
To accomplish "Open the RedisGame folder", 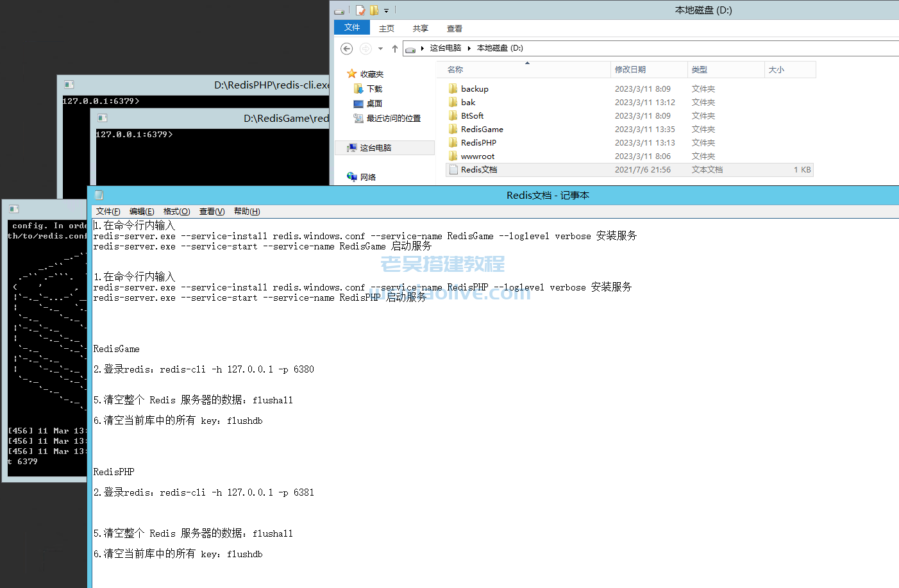I will point(482,129).
